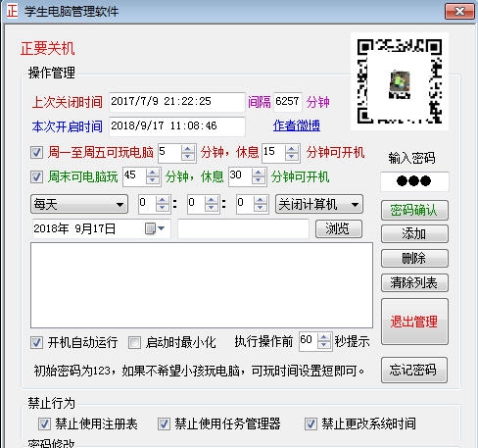Increase weekday rest minutes above 15
Screen dimensions: 478x448
292,149
